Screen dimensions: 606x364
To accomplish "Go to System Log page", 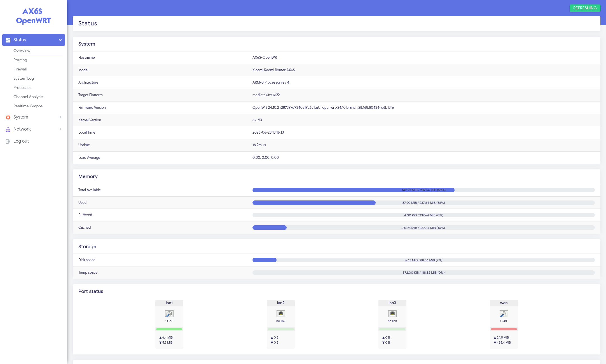I will pyautogui.click(x=24, y=78).
